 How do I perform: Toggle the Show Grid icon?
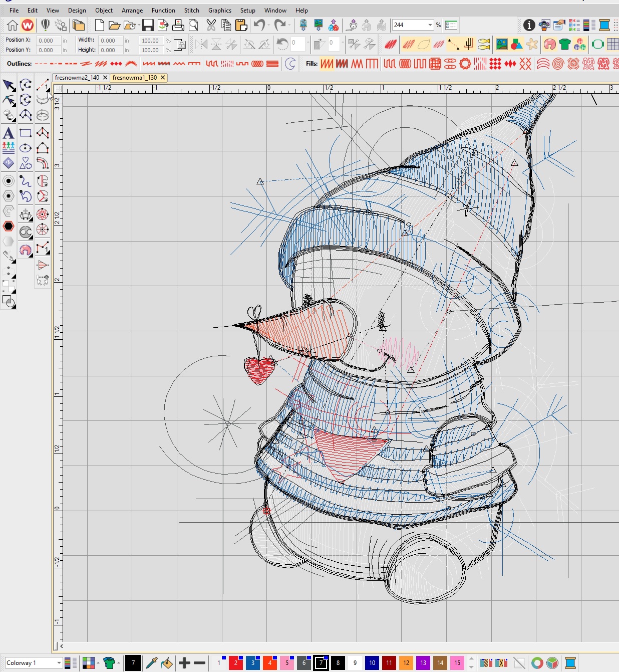pos(612,45)
